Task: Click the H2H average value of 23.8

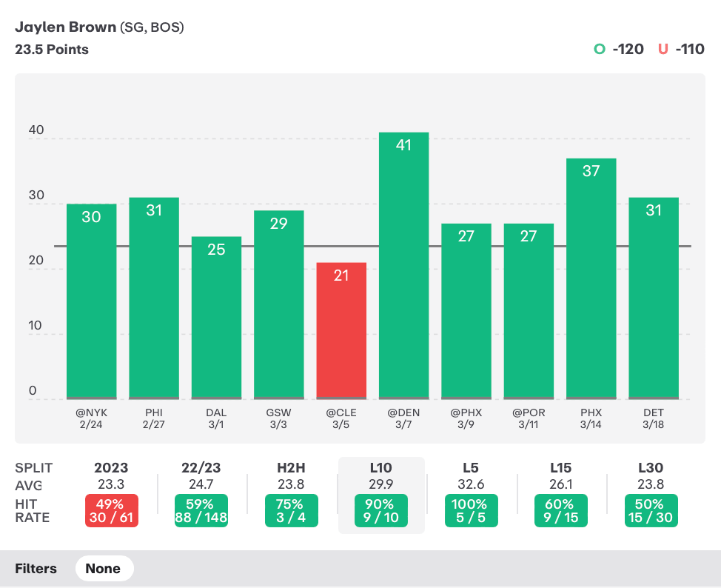Action: point(291,484)
